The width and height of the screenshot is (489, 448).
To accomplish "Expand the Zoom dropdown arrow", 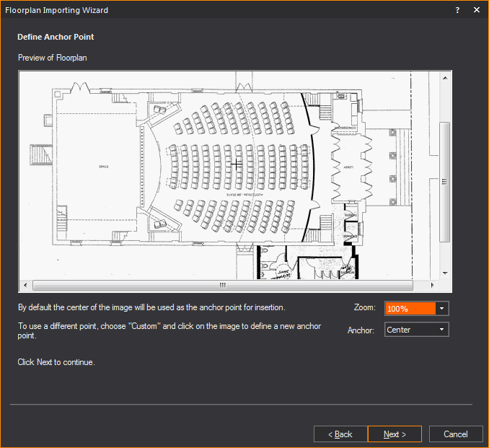I will pyautogui.click(x=442, y=309).
